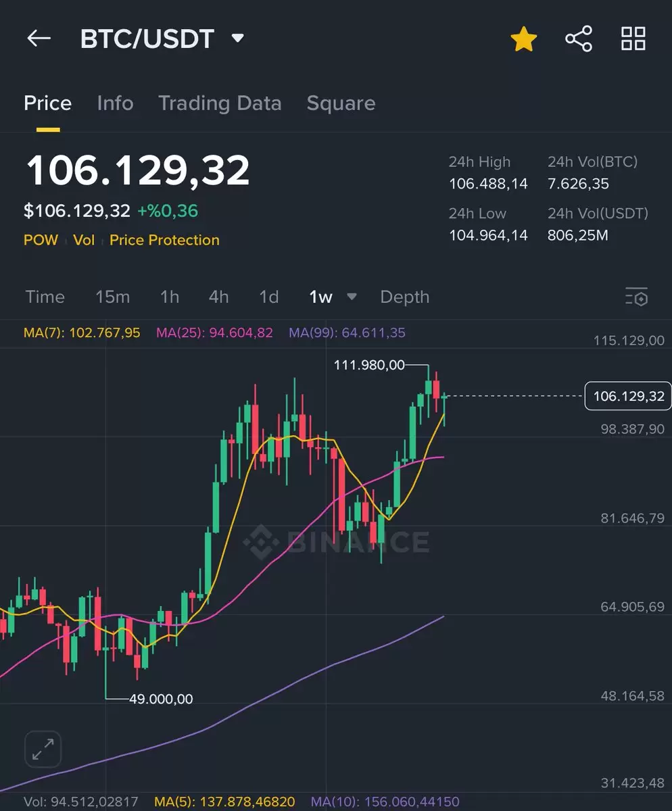Switch to the Trading Data tab
Screen dimensions: 672x811
[220, 103]
